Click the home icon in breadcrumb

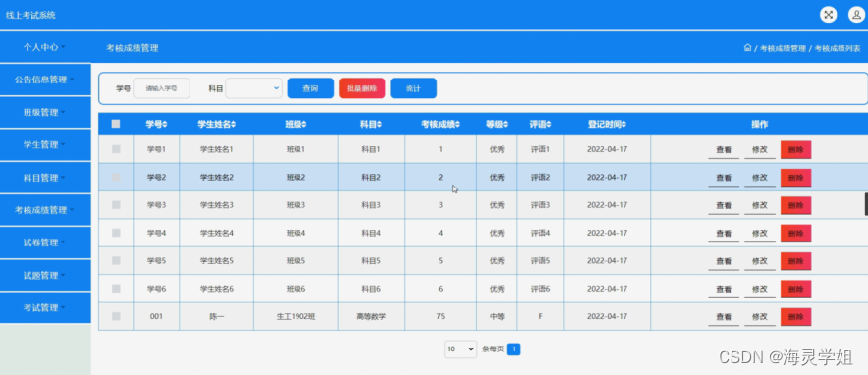[747, 48]
